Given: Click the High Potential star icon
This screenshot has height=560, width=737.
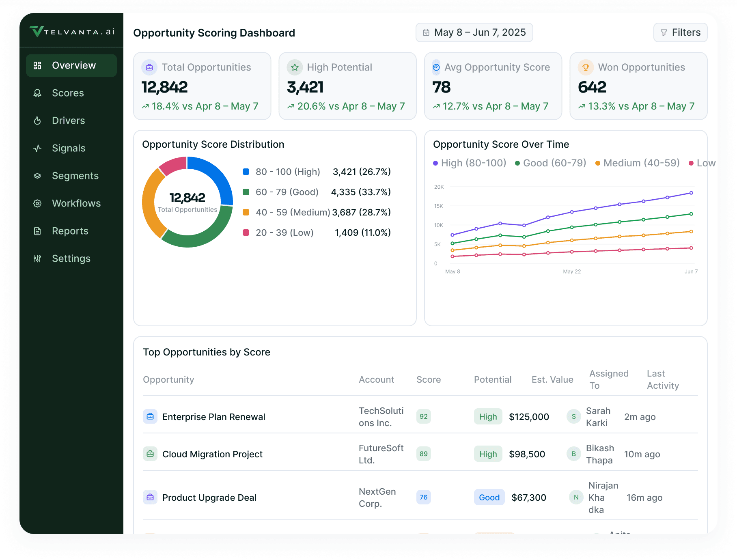Looking at the screenshot, I should pyautogui.click(x=295, y=67).
